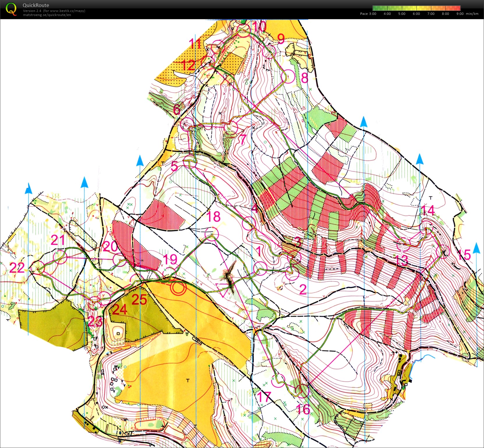Click the www.bestik.cz/mapy text
The image size is (484, 448).
point(67,11)
